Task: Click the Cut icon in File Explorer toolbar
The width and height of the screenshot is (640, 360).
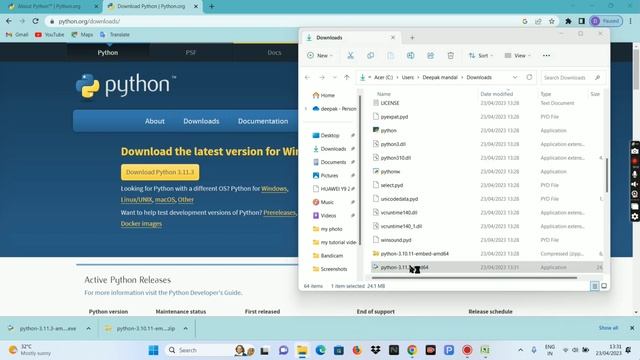Action: point(350,56)
